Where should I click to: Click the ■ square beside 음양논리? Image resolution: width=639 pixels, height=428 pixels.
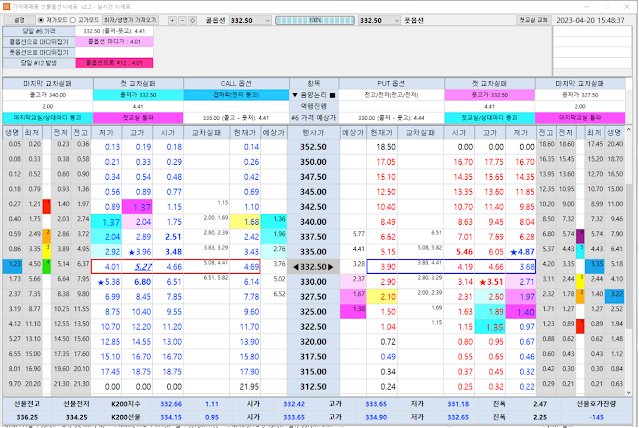click(x=333, y=95)
